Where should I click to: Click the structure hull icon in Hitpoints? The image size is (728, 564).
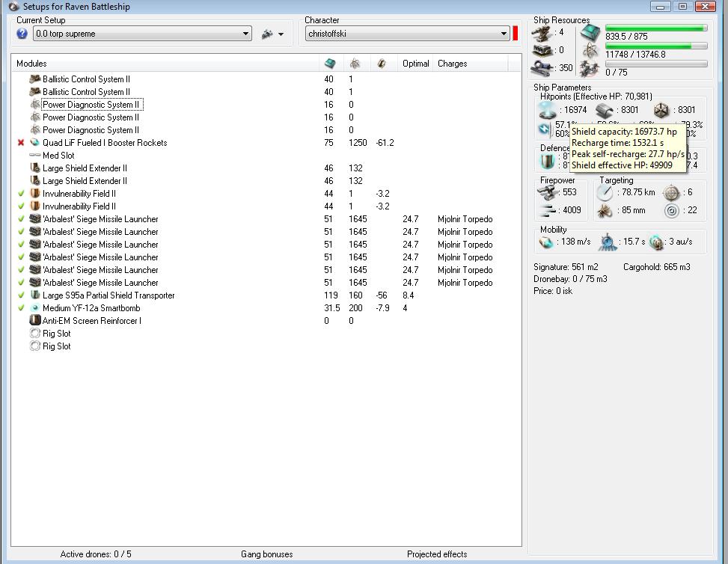click(661, 111)
